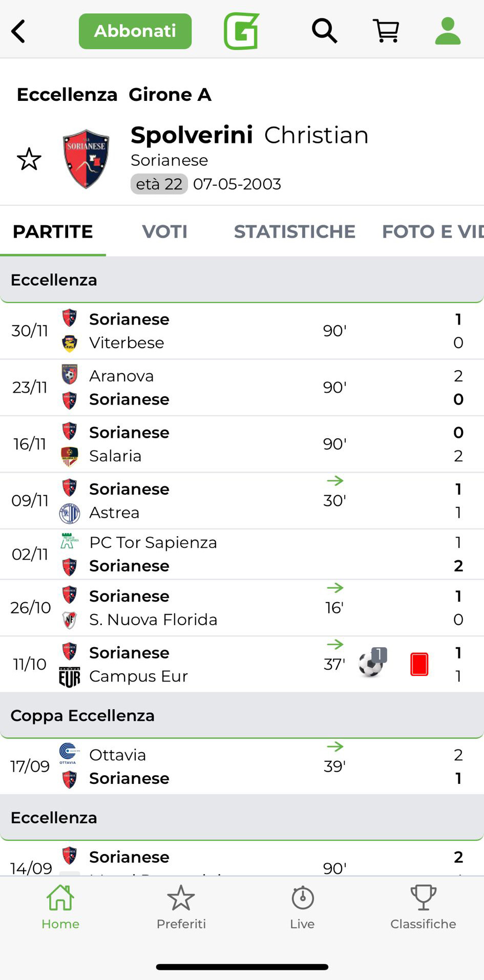Open Classifiche trophy icon
The image size is (484, 980).
pyautogui.click(x=423, y=907)
